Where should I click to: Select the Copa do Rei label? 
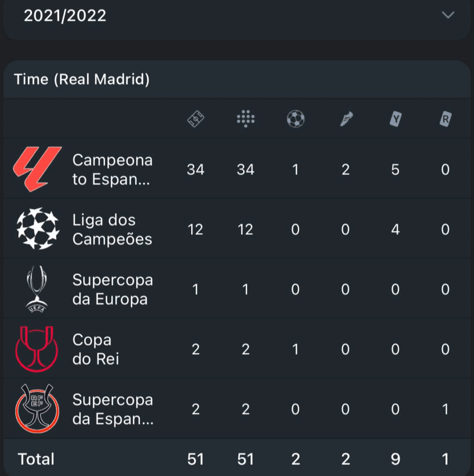96,349
